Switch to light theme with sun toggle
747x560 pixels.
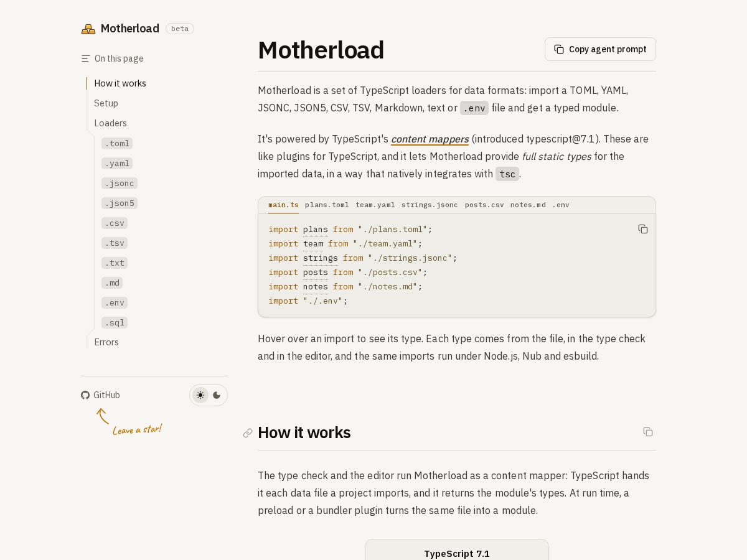click(200, 395)
